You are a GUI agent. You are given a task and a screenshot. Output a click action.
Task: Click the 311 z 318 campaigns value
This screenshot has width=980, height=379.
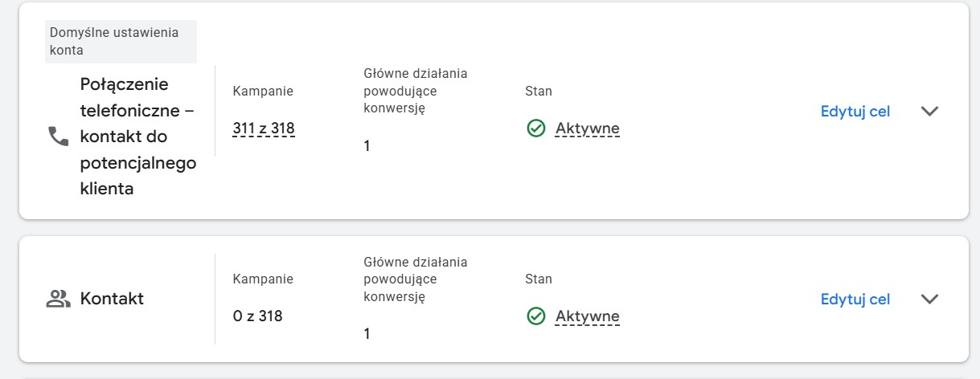click(263, 128)
